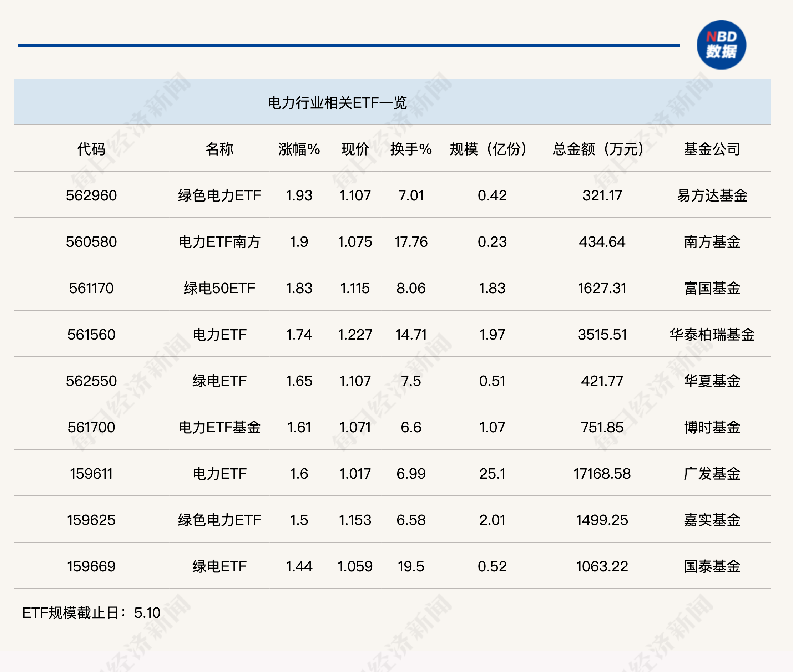
Task: Select fund code 562550
Action: click(91, 381)
